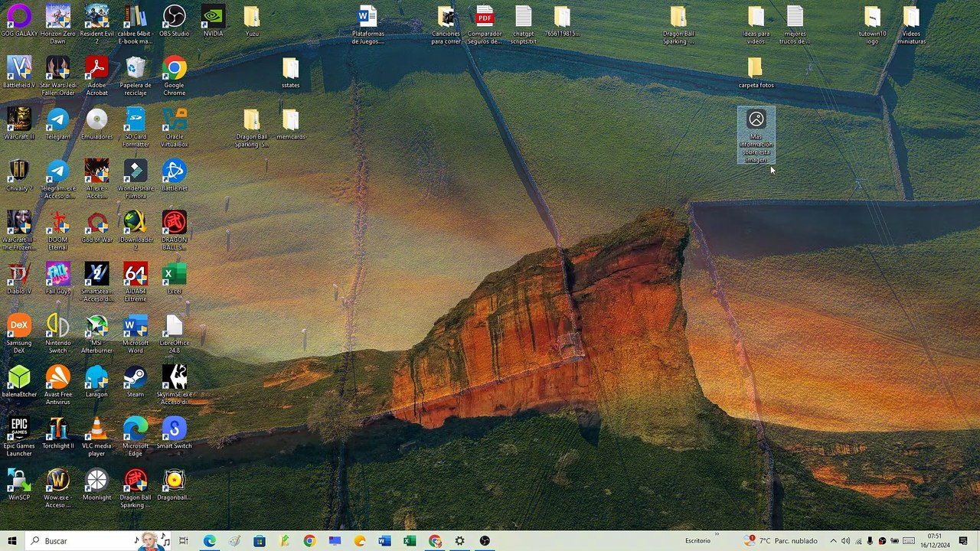Select the Microsoft Word desktop shortcut
980x551 pixels.
136,334
